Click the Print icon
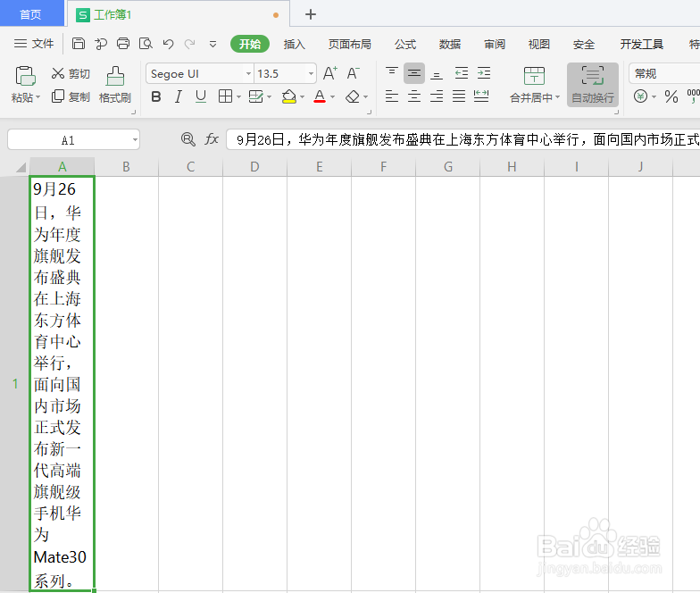 123,43
